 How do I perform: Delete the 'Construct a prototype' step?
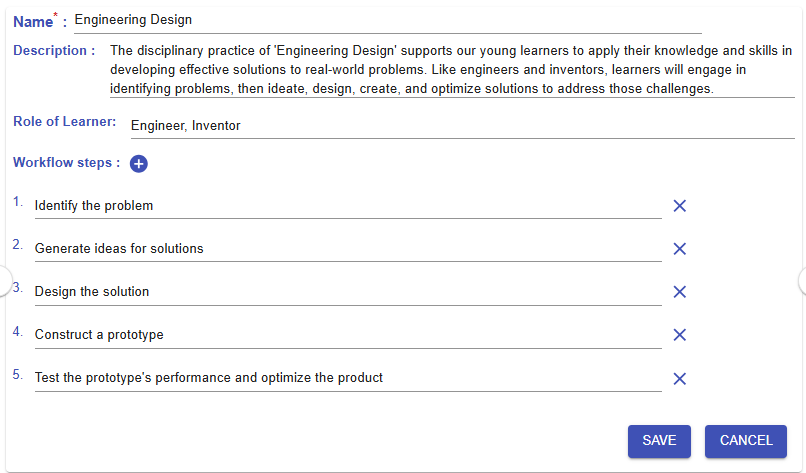point(679,335)
